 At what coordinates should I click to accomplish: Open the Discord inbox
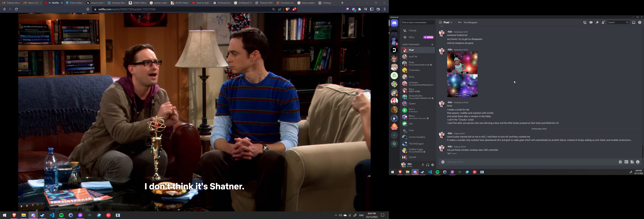pyautogui.click(x=634, y=23)
